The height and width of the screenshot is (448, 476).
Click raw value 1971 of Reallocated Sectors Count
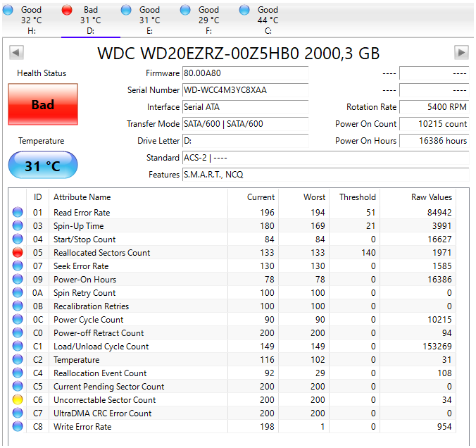tap(442, 253)
